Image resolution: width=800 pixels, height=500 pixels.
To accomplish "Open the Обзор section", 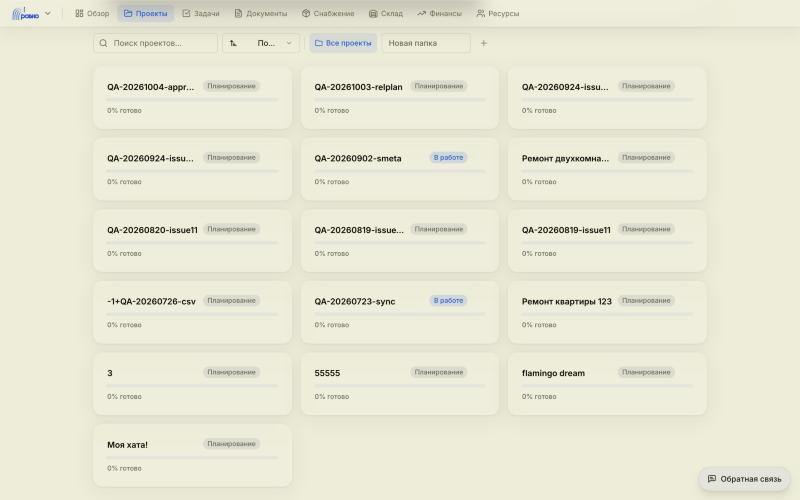I will tap(92, 14).
